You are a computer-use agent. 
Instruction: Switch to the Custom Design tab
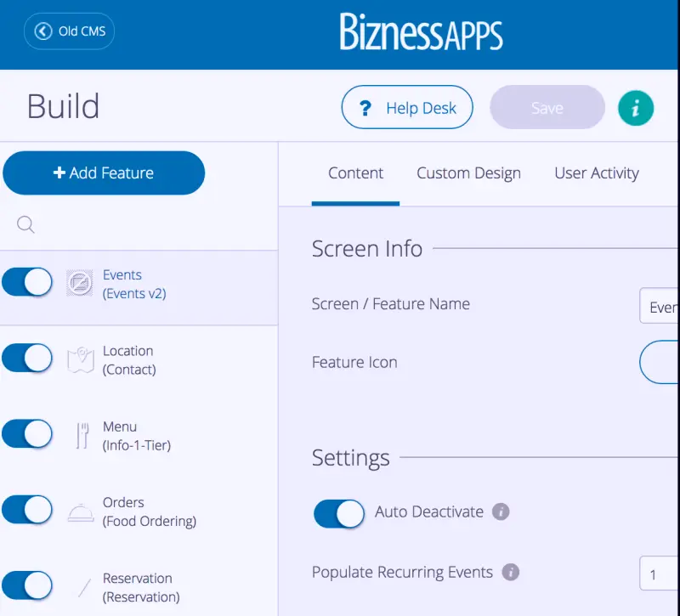click(468, 173)
